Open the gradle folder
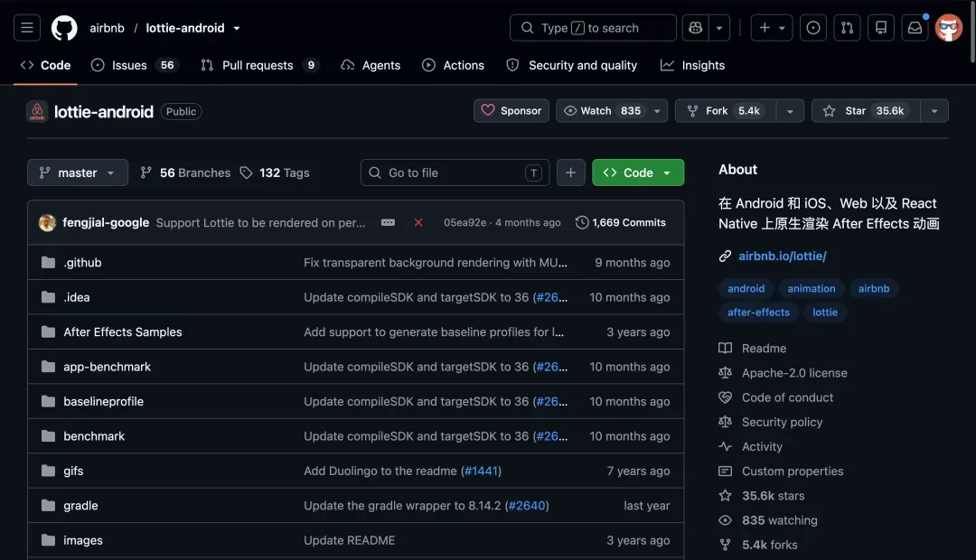The image size is (976, 560). point(81,506)
